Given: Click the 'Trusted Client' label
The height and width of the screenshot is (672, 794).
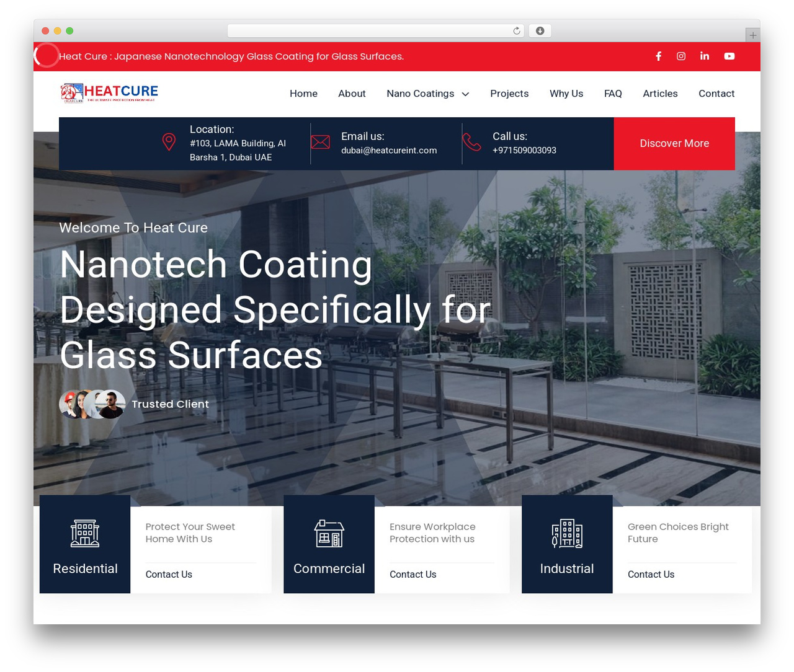Looking at the screenshot, I should (x=170, y=404).
